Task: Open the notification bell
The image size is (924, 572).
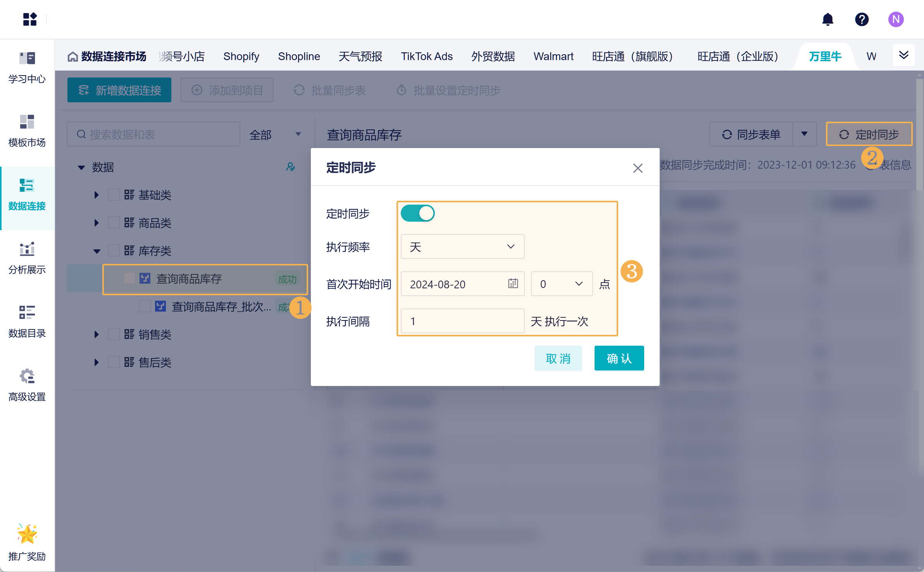Action: (x=827, y=19)
